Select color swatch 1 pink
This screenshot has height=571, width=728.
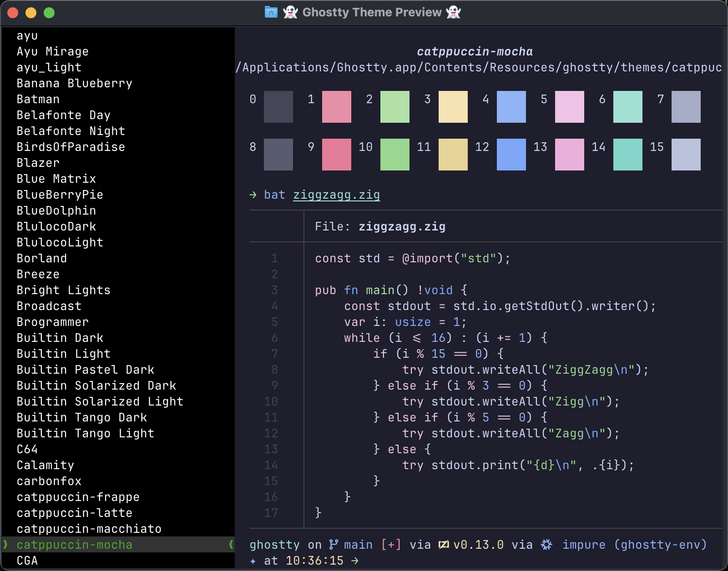[x=337, y=107]
